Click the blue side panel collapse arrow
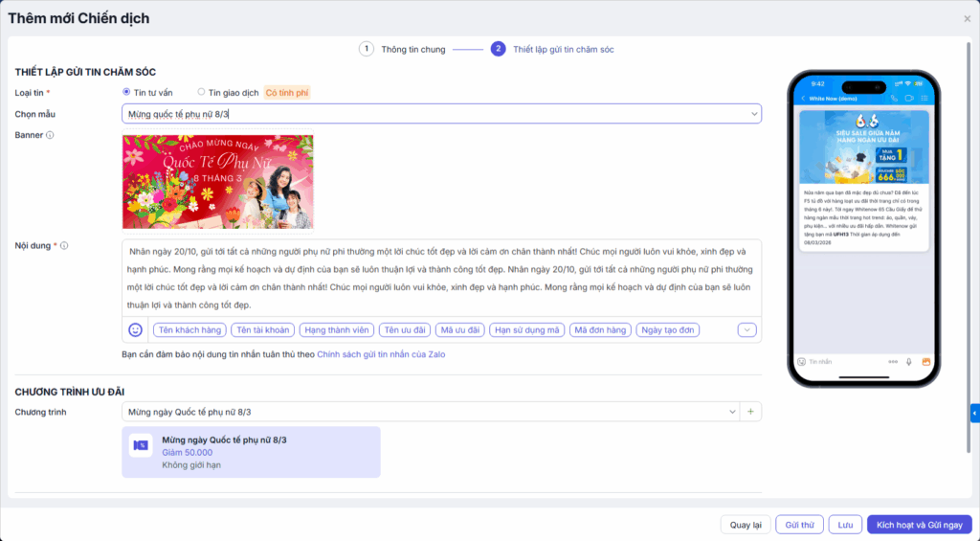980x541 pixels. tap(974, 414)
